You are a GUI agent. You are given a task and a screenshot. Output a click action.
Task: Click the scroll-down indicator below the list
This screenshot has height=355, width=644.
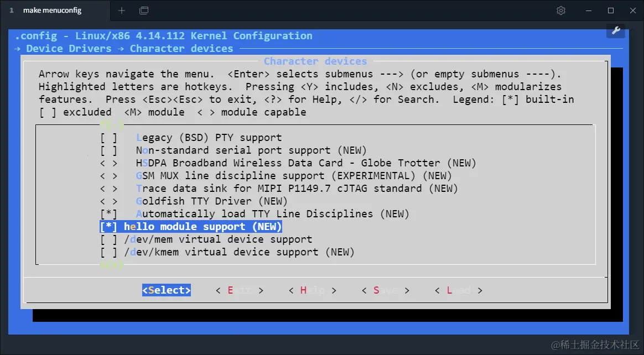tap(112, 265)
